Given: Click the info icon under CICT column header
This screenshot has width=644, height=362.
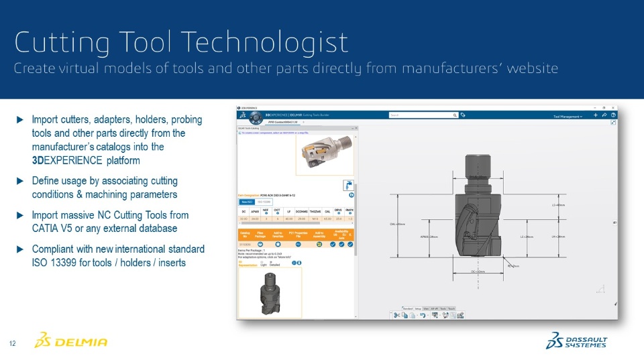Looking at the screenshot, I should coord(277,213).
